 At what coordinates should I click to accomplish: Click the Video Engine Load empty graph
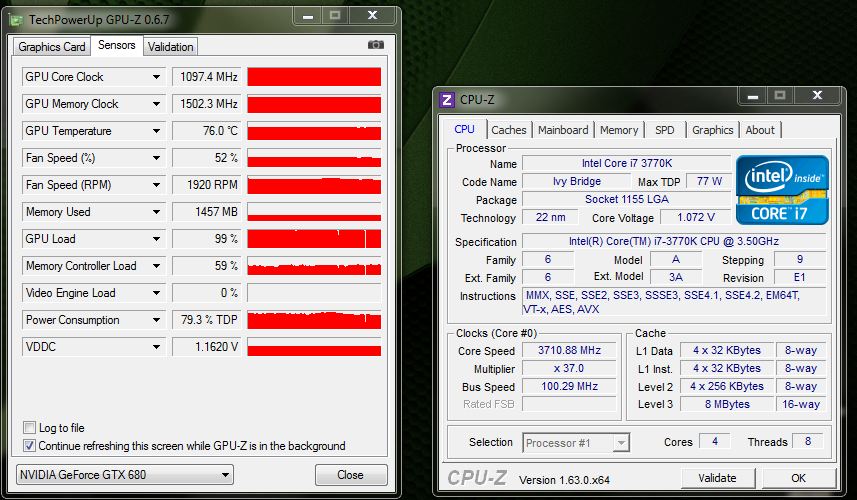[314, 293]
